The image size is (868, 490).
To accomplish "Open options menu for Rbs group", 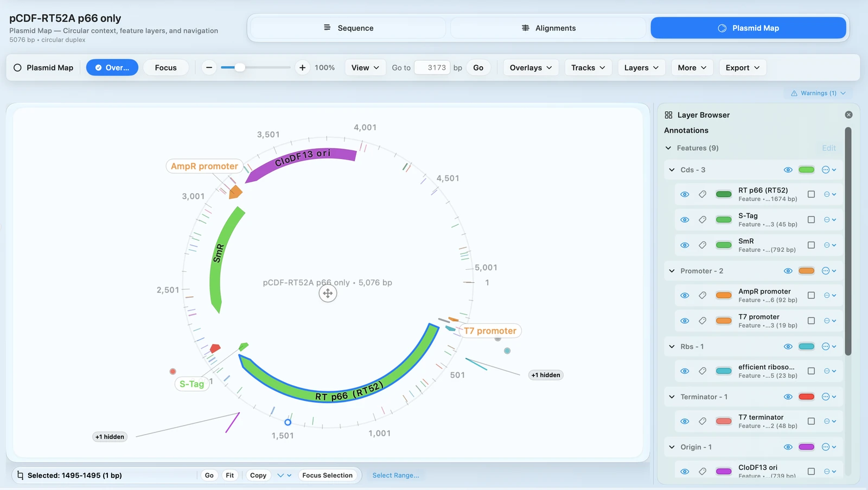I will [x=829, y=346].
